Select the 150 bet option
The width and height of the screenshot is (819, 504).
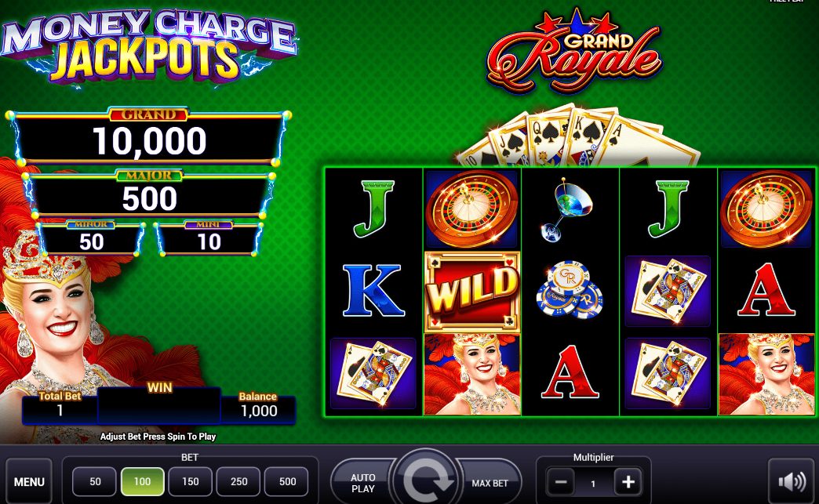(190, 481)
